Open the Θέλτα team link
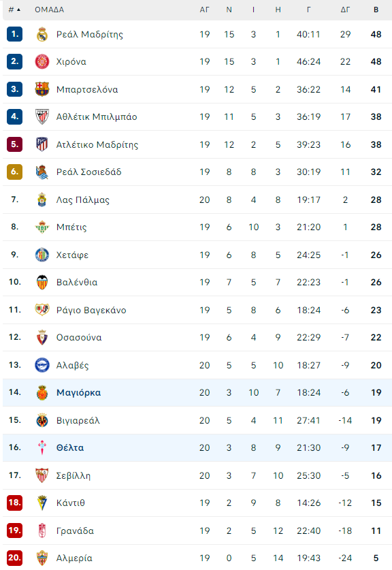Screen dimensions: 392x570 click(x=70, y=448)
